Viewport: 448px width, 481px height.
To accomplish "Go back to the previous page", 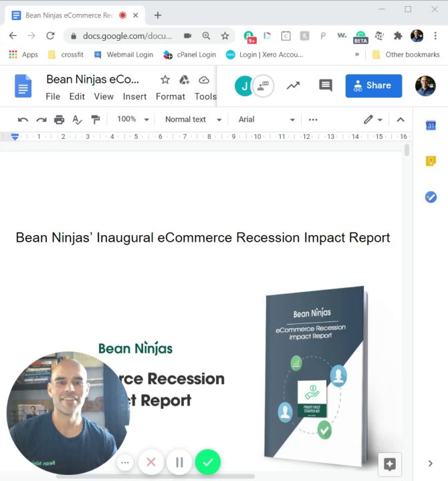I will (13, 36).
